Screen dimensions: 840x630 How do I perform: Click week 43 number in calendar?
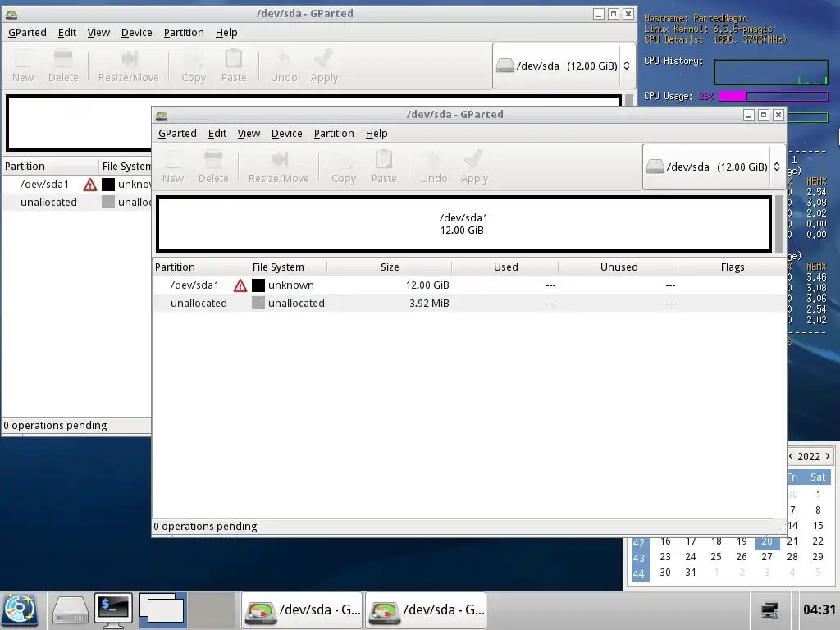tap(638, 558)
